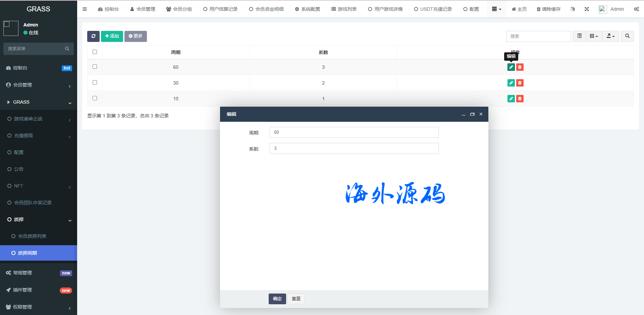The height and width of the screenshot is (315, 644).
Task: Check the select-all checkbox in table header
Action: click(95, 52)
